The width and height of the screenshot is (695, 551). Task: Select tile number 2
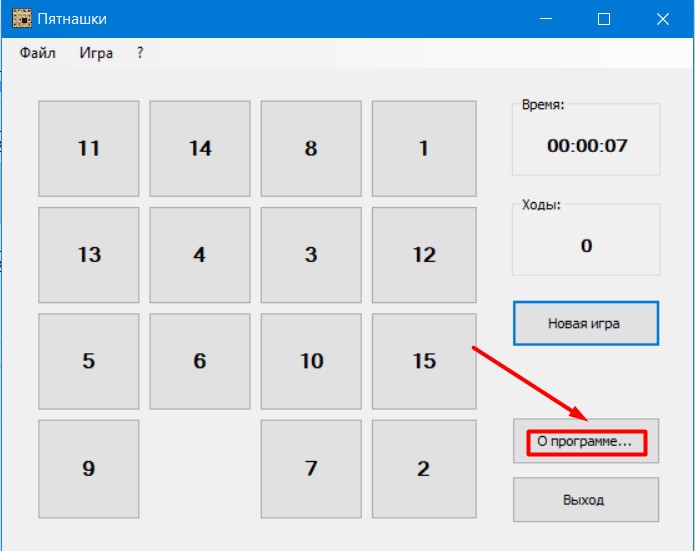click(423, 468)
